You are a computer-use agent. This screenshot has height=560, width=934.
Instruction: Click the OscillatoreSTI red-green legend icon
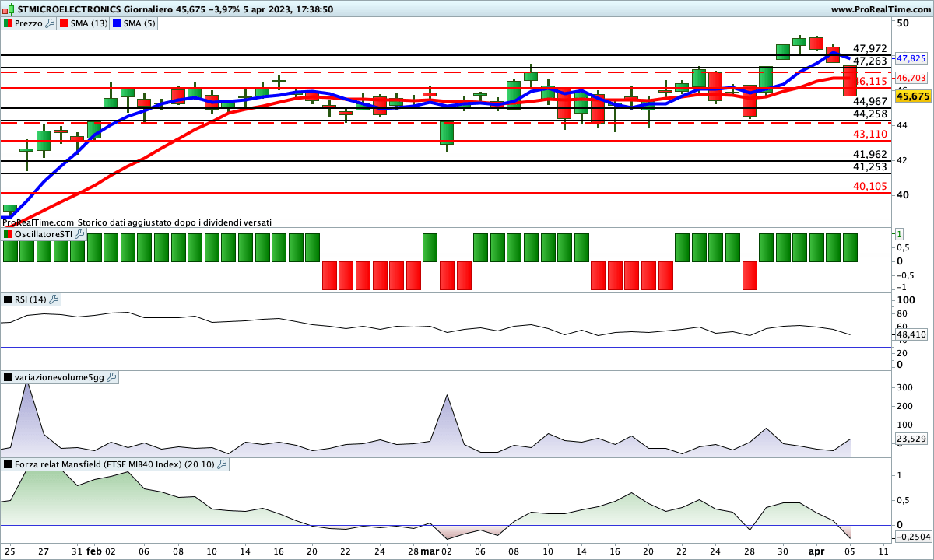point(8,234)
